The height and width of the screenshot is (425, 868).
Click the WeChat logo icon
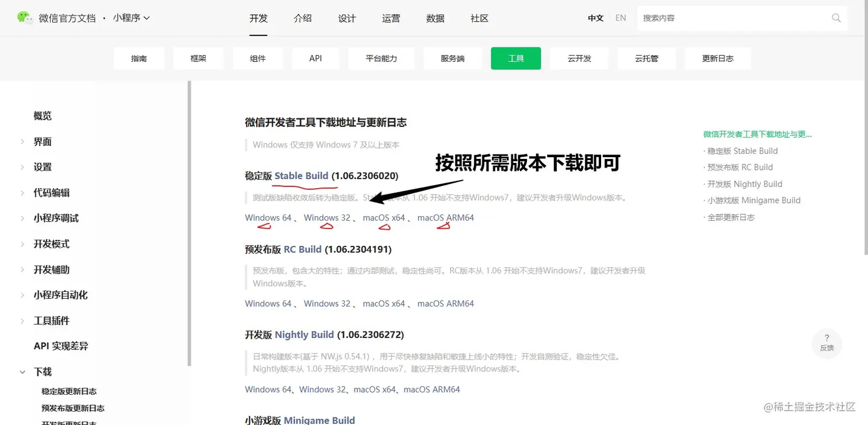[x=25, y=18]
